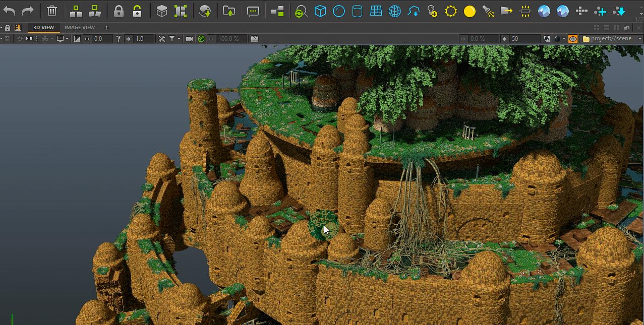Screen dimensions: 644x325
Task: Click the gray and green hierarchy icon
Action: pyautogui.click(x=94, y=11)
